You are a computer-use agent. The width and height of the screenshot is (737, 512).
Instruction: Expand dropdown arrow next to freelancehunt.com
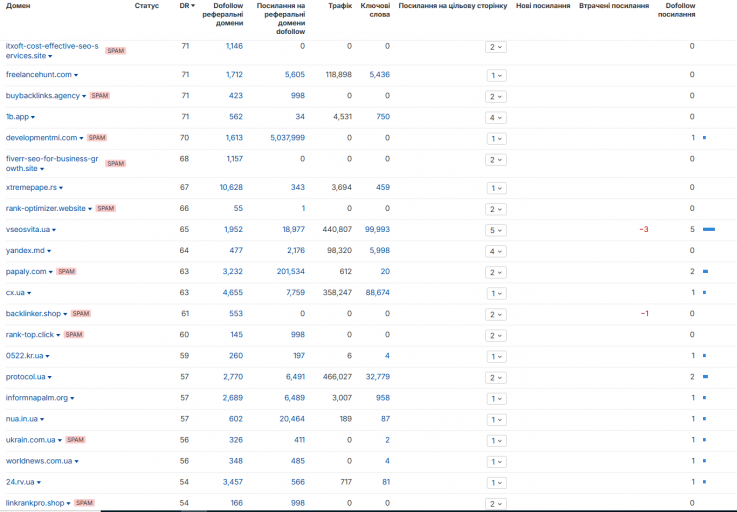(76, 75)
